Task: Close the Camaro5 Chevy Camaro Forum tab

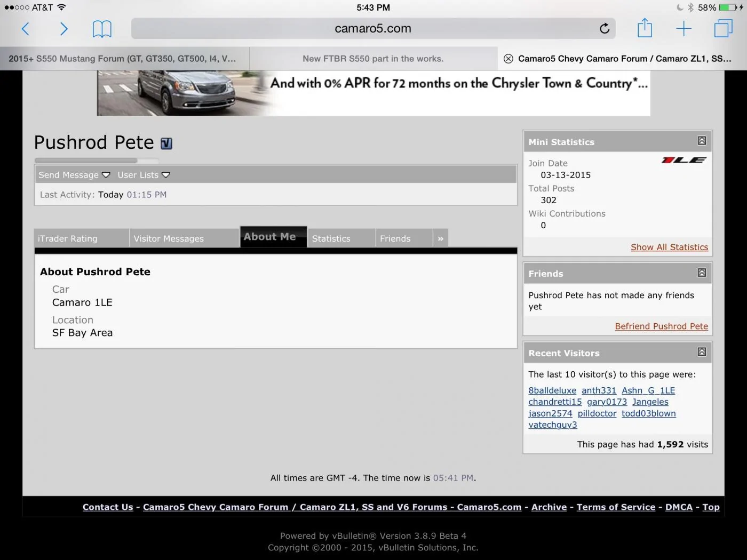Action: [508, 59]
